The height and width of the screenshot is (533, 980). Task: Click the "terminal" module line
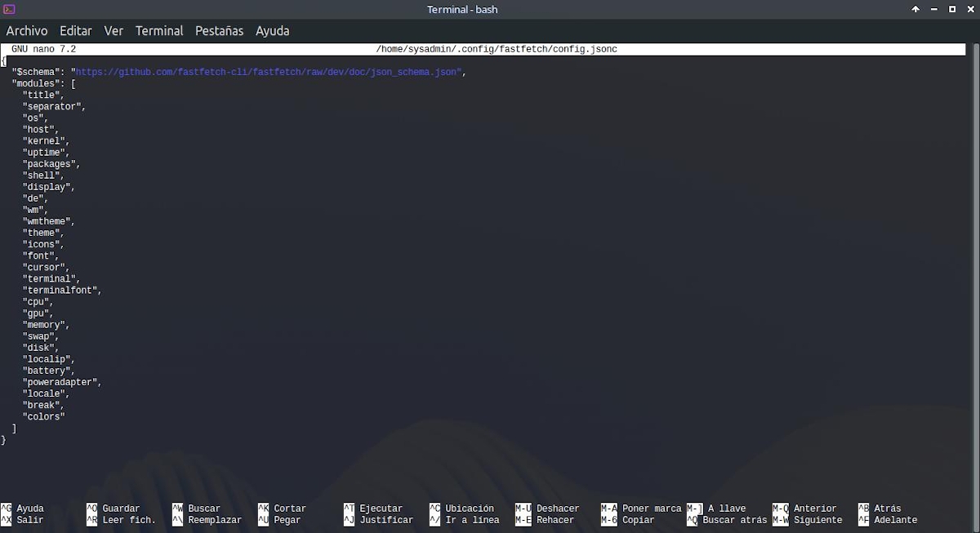pos(51,278)
